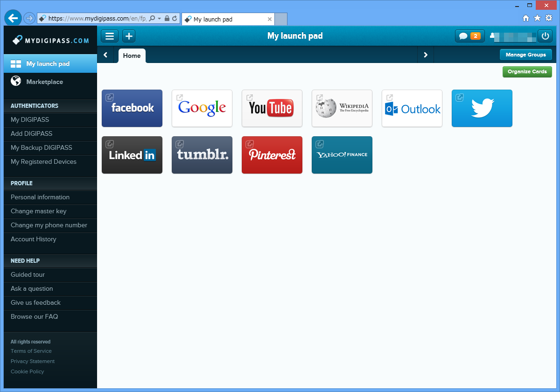Start the Guided tour
Viewport: 560px width, 392px height.
point(50,275)
